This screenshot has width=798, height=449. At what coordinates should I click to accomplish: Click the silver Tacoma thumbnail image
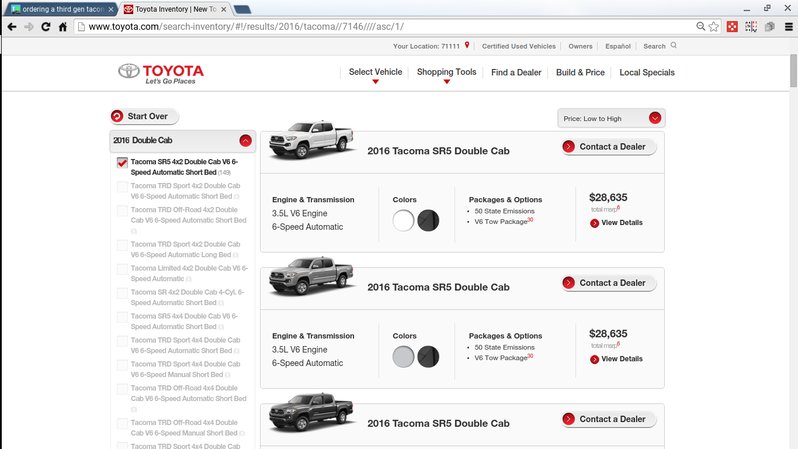coord(311,275)
